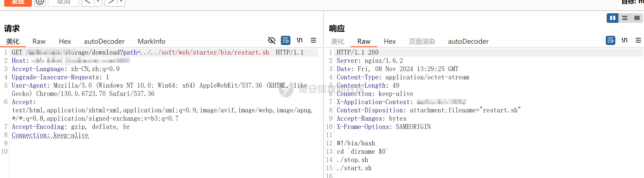
Task: Click the 请求 panel heading
Action: tap(12, 28)
